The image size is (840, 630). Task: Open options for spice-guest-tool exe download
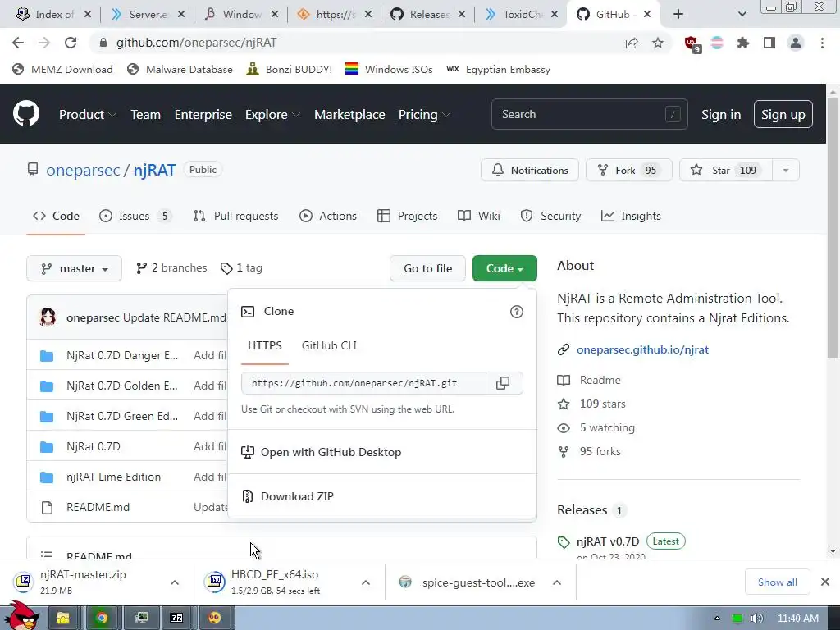(557, 582)
